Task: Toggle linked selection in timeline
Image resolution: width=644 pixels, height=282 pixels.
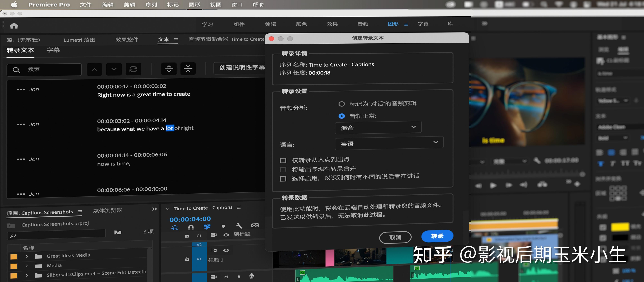Action: coord(207,227)
